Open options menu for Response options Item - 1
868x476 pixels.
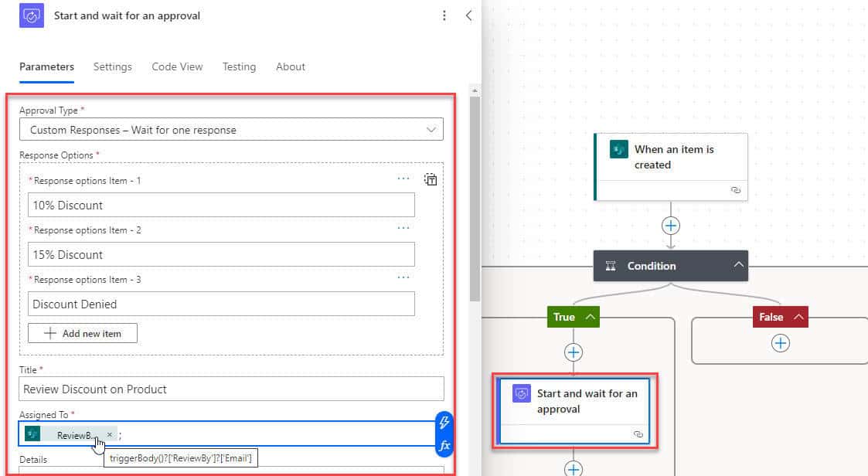coord(403,178)
